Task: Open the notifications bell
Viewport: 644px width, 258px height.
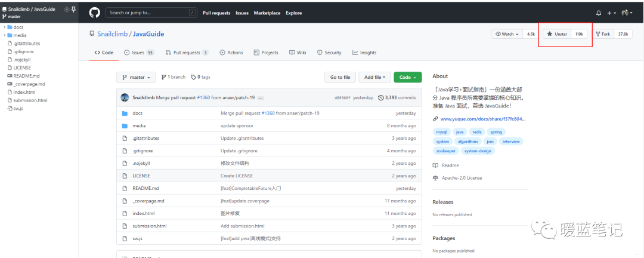Action: pos(599,13)
